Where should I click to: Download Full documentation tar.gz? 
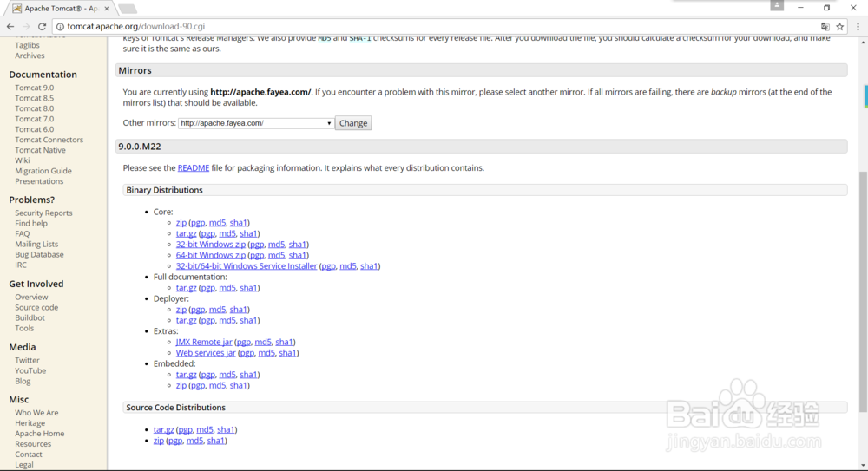(186, 288)
